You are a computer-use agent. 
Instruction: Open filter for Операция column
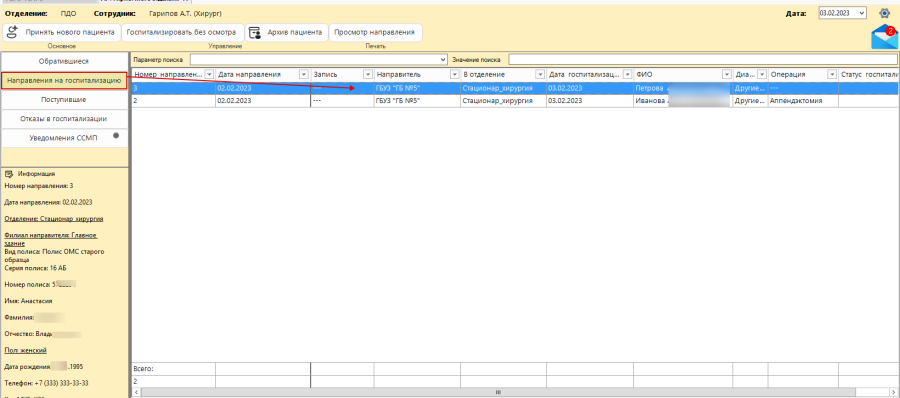(x=832, y=75)
